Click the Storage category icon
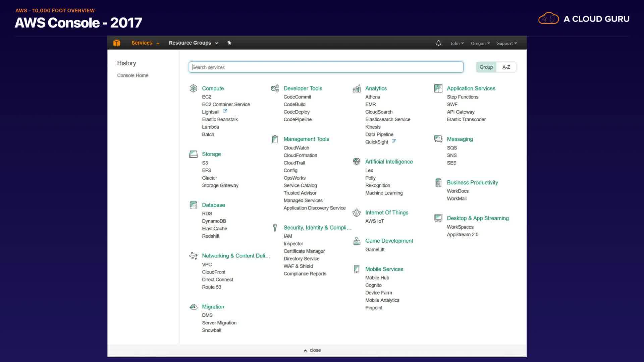The height and width of the screenshot is (362, 644). tap(193, 154)
